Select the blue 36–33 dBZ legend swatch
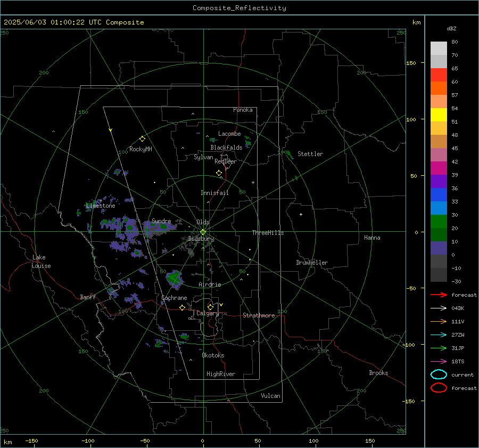Viewport: 479px width, 448px height. [439, 195]
